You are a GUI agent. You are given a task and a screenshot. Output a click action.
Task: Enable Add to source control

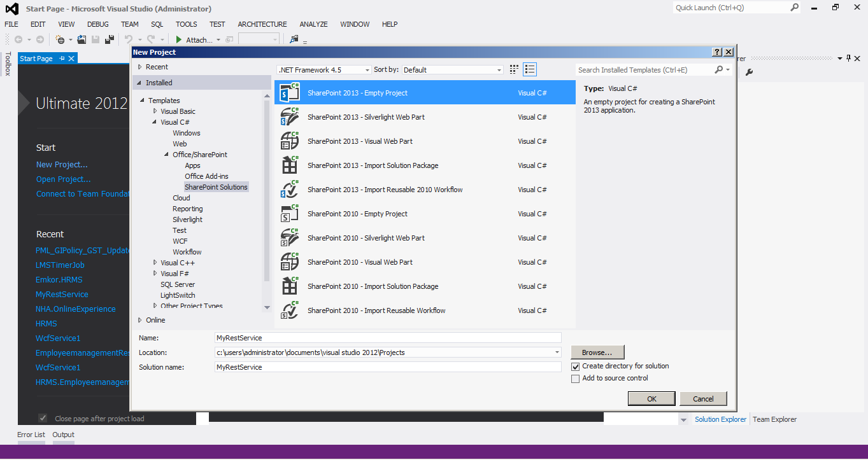pos(575,379)
